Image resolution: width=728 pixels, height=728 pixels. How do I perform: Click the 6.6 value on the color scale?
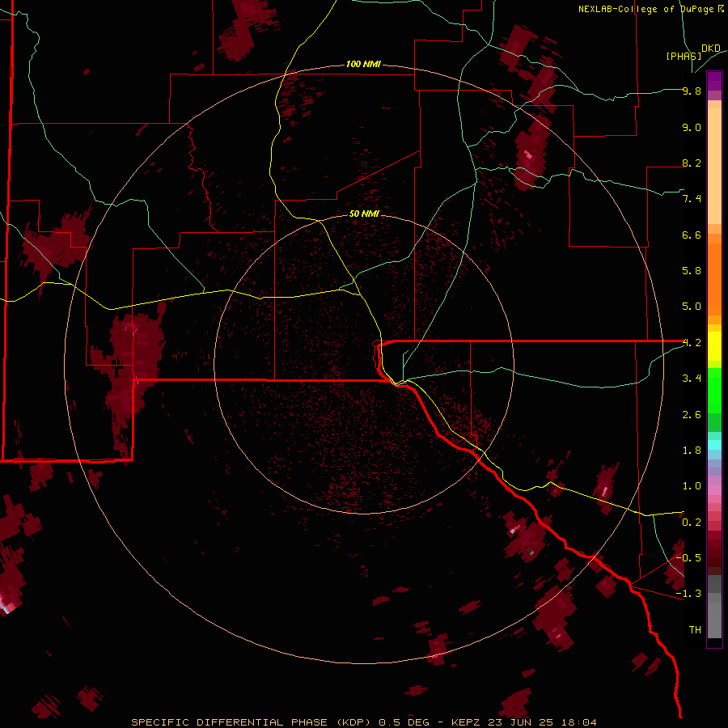[x=692, y=235]
